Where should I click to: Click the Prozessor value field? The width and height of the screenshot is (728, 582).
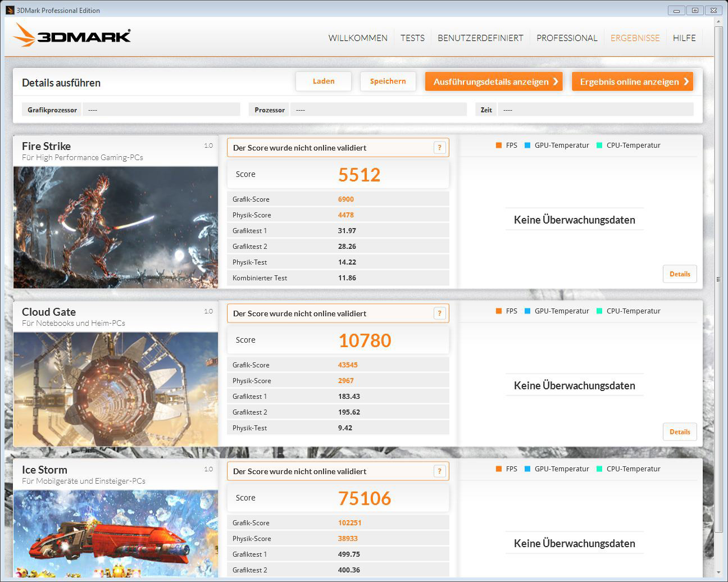coord(379,110)
